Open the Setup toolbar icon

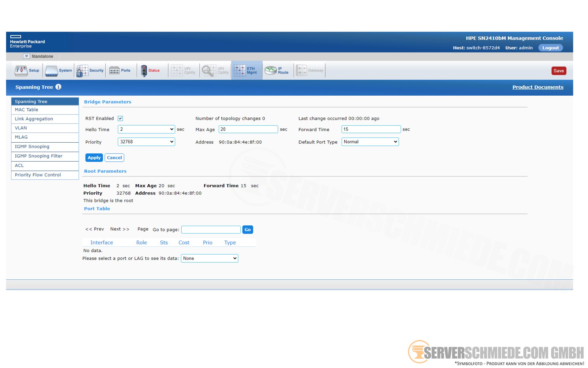click(x=21, y=70)
